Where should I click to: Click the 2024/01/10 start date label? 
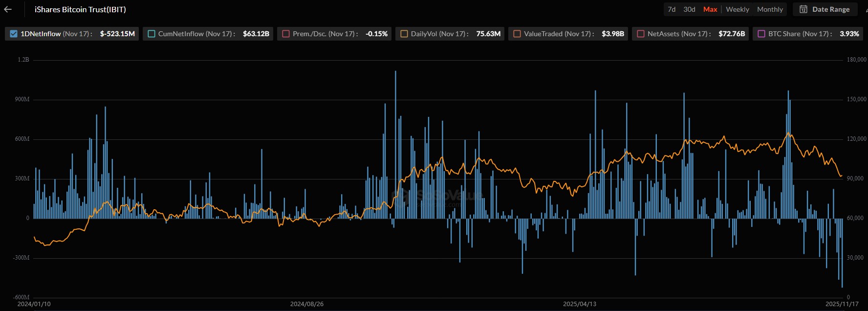coord(34,304)
